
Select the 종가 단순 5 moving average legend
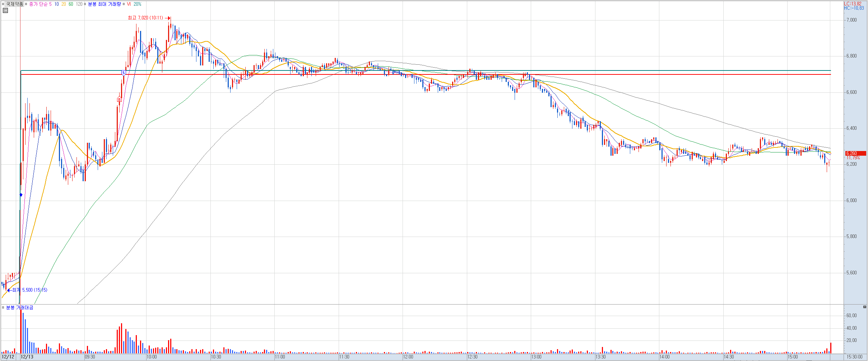click(x=40, y=4)
